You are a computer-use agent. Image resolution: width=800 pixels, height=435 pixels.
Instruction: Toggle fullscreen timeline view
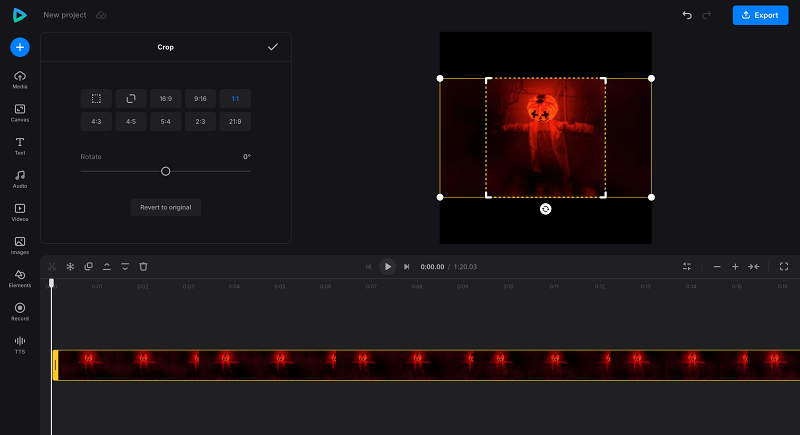point(784,267)
